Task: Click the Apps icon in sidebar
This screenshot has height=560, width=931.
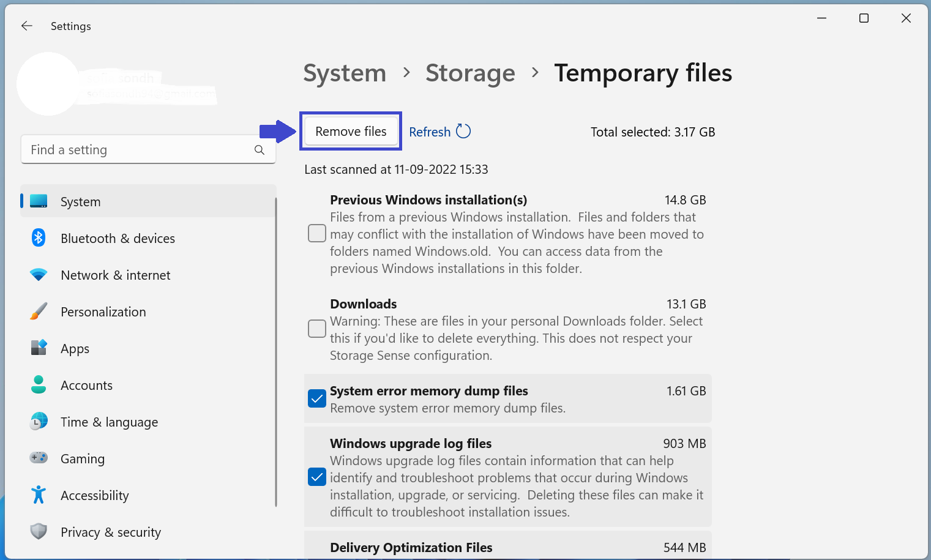Action: (x=39, y=348)
